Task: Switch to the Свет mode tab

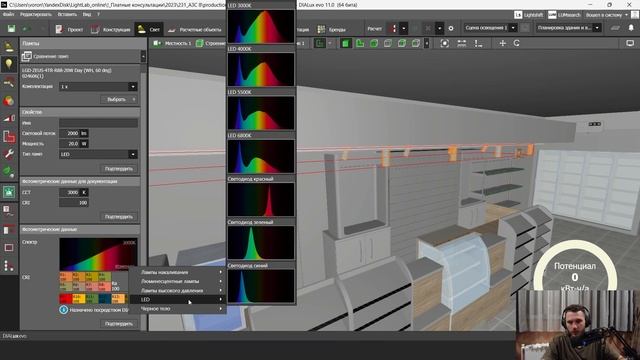Action: [x=149, y=29]
